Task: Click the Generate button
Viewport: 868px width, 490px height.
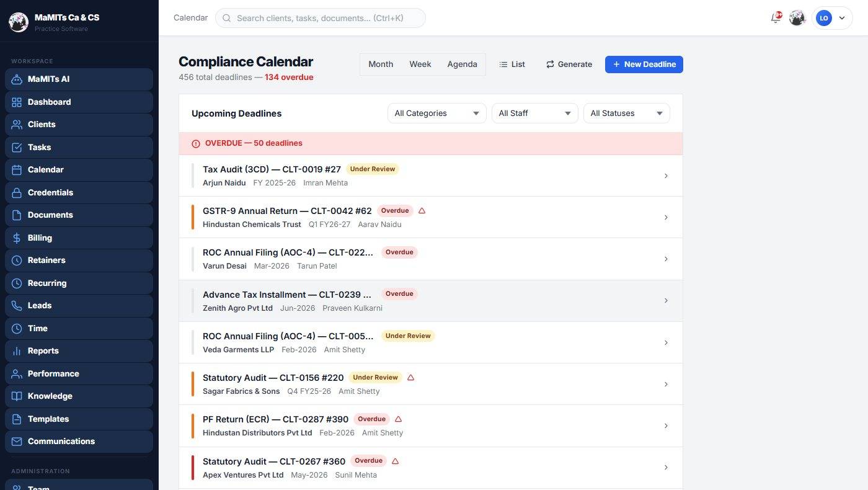Action: [x=569, y=64]
